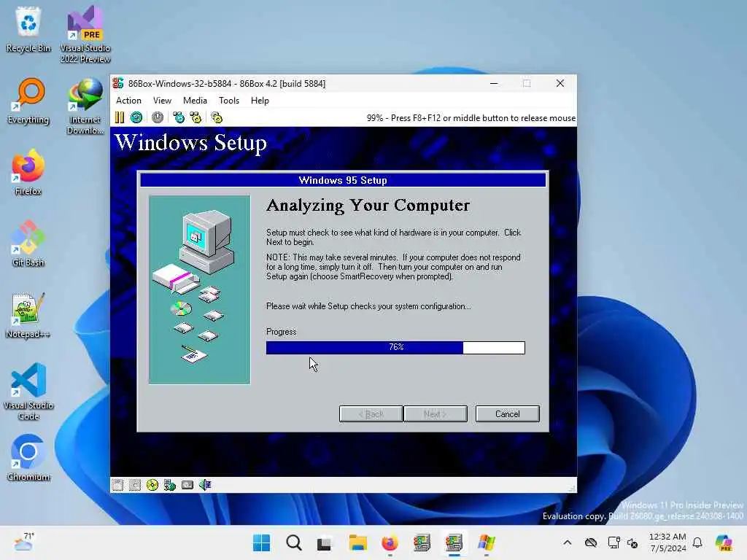Send Ctrl+Alt+Del using the blue toolbar icon
The image size is (747, 560).
[179, 117]
